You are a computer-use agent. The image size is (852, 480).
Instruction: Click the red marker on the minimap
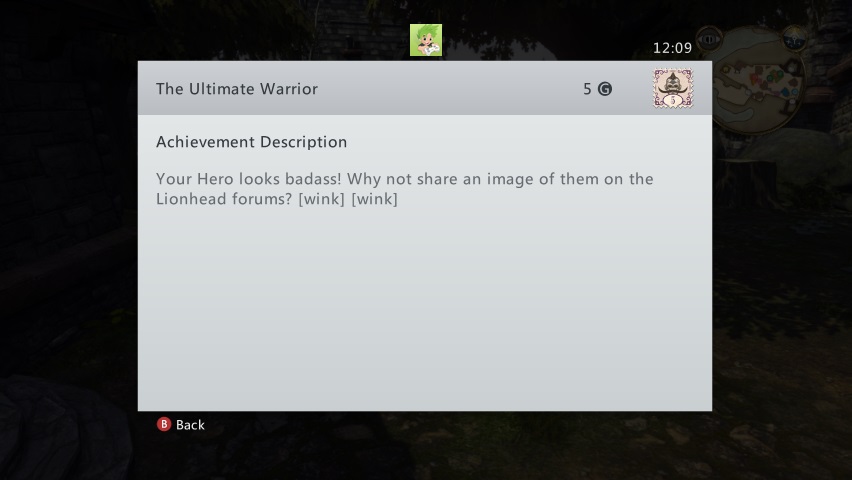(x=754, y=79)
